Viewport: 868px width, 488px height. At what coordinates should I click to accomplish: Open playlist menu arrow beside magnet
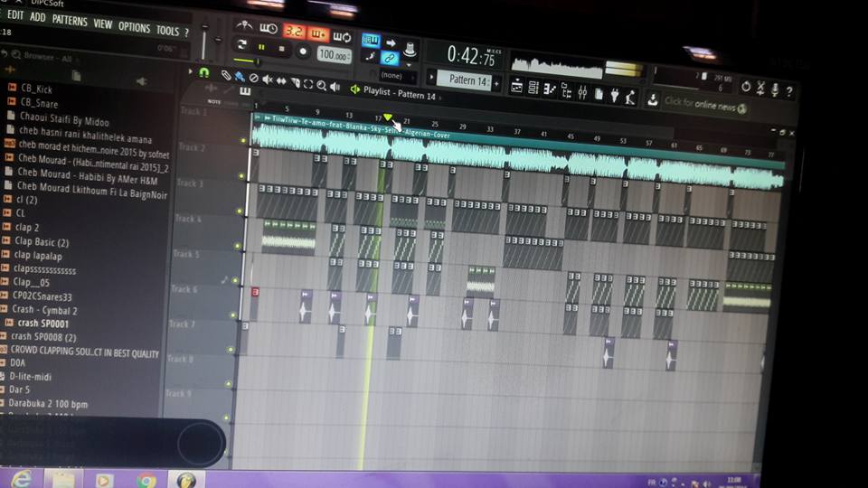(191, 71)
